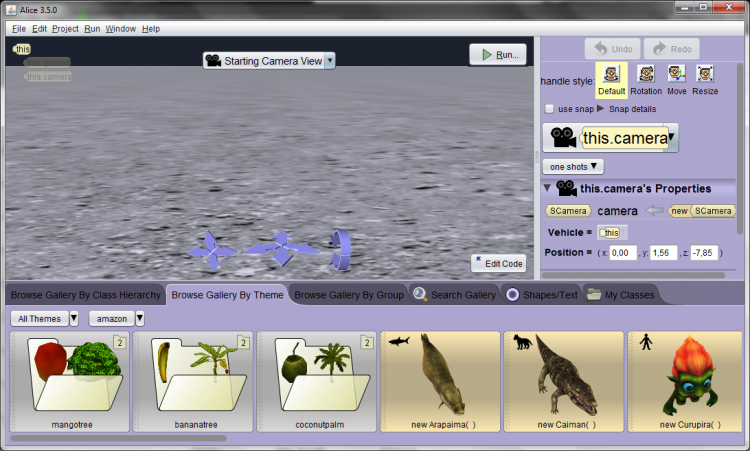Click the camera move up/down arrows handle
The width and height of the screenshot is (750, 451).
coord(211,250)
